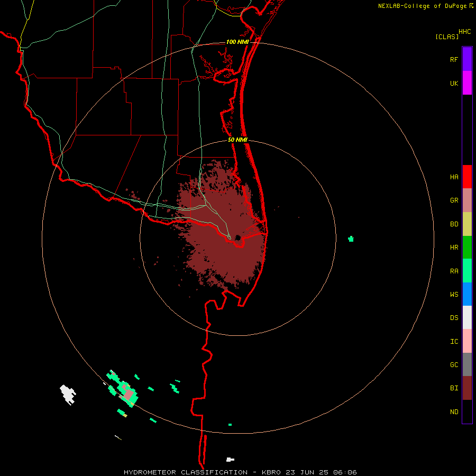
Task: Click the ND legend label
Action: tap(454, 412)
